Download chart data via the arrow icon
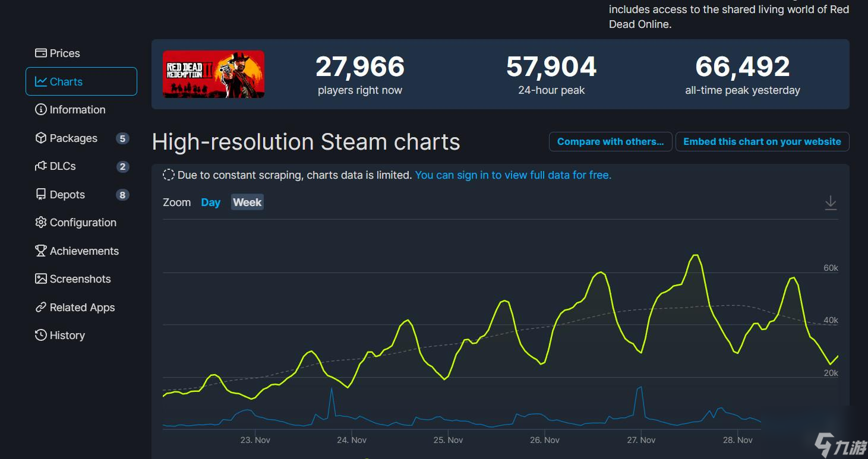 pos(831,203)
